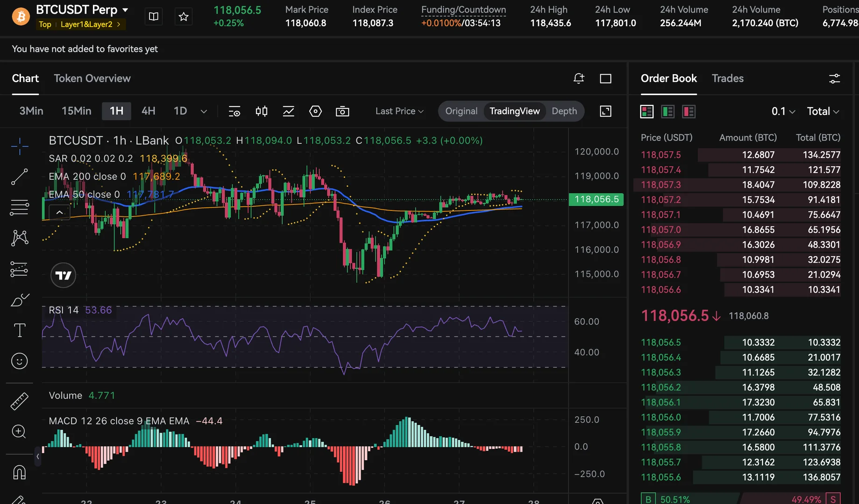Select the trend line drawing tool
Image resolution: width=859 pixels, height=504 pixels.
19,177
